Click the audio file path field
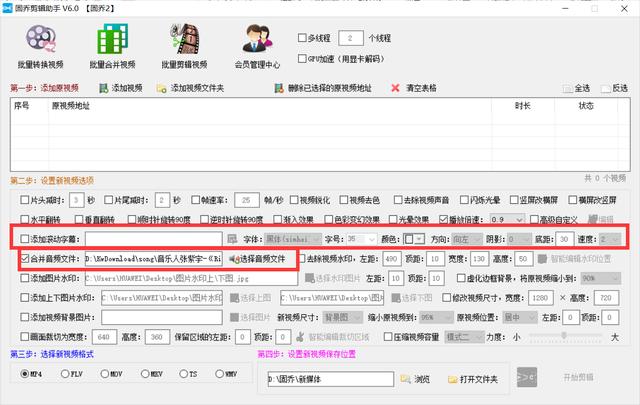This screenshot has width=640, height=405. click(x=153, y=259)
